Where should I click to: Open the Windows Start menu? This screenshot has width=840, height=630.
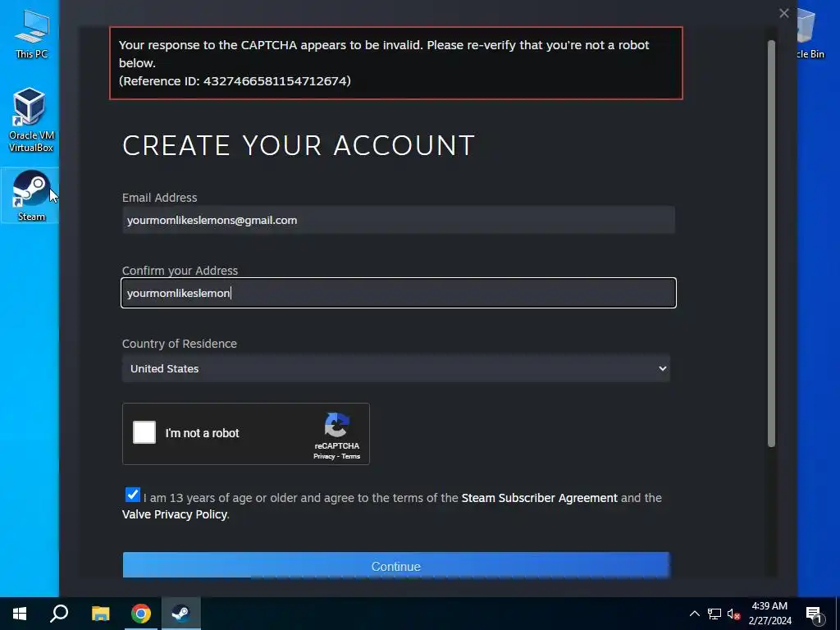click(20, 614)
